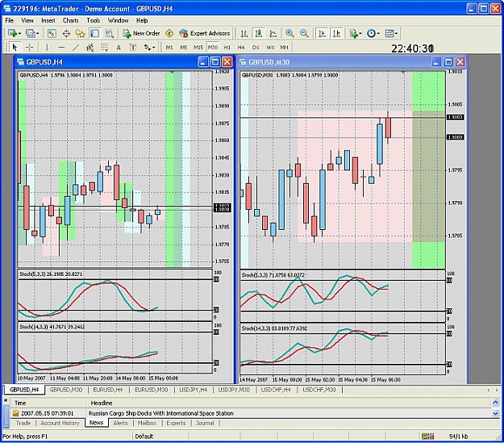Screen dimensions: 504x443
Task: Set timeframe to MN
Action: pyautogui.click(x=284, y=48)
